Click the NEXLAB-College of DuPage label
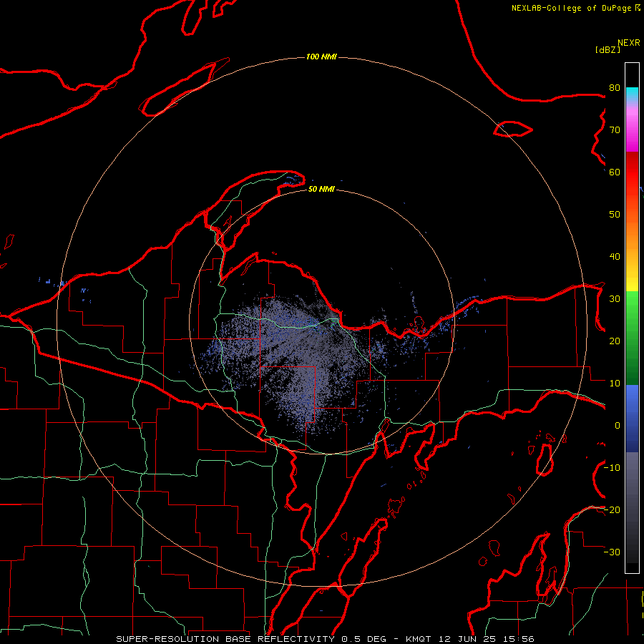The width and height of the screenshot is (644, 644). [x=571, y=8]
